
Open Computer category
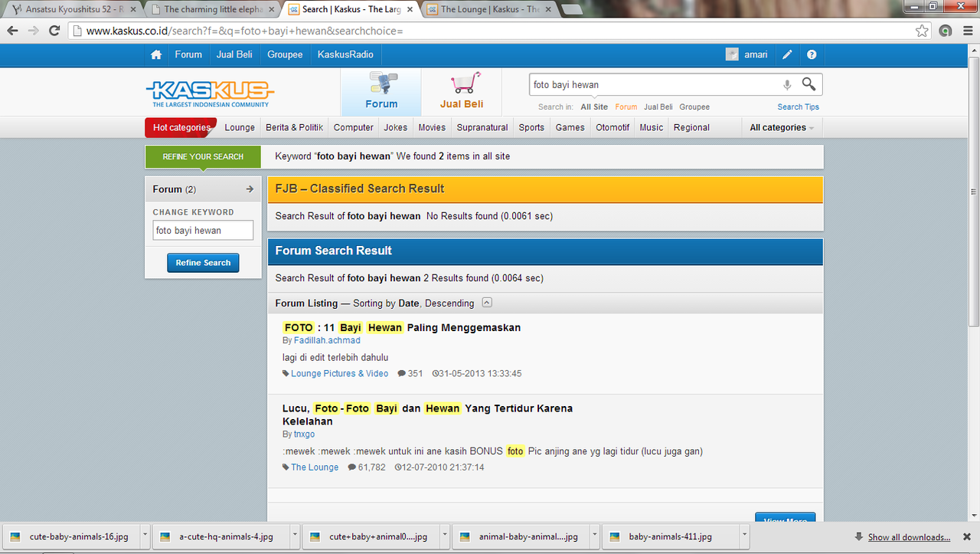click(354, 127)
